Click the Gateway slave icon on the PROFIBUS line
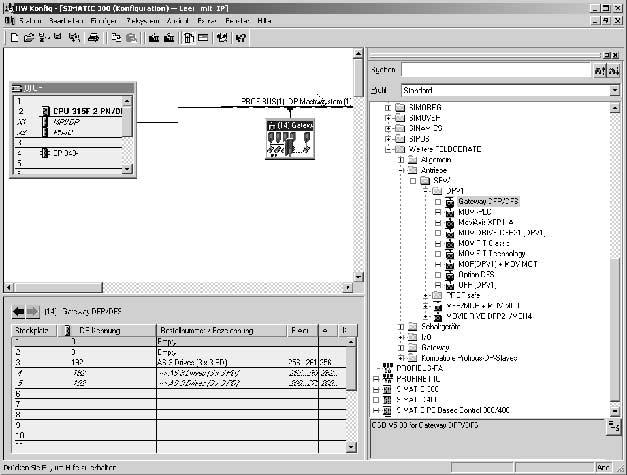Image resolution: width=627 pixels, height=475 pixels. coord(290,139)
